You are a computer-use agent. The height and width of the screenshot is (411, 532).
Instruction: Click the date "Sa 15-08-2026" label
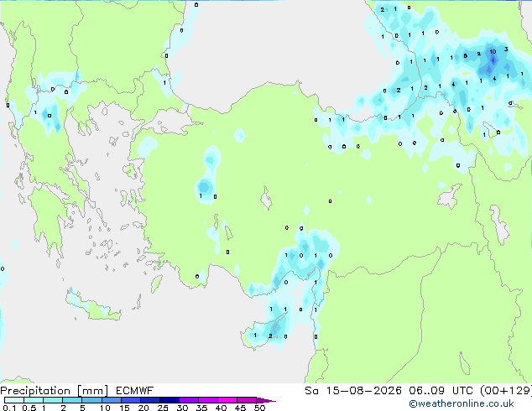(353, 391)
